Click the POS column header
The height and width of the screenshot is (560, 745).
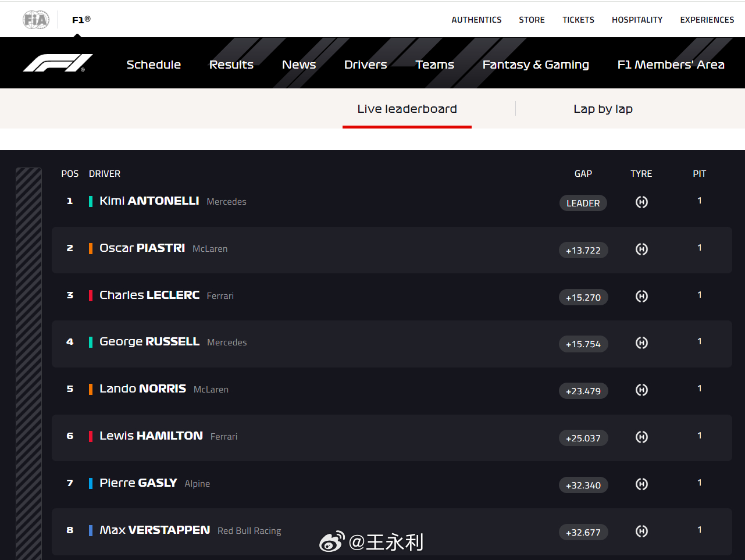point(70,174)
